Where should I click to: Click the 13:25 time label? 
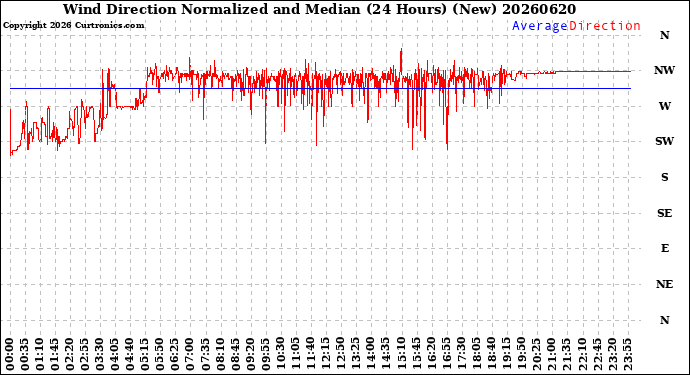(355, 355)
